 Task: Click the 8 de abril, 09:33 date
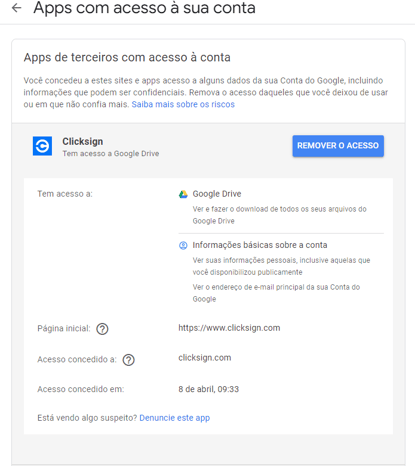pyautogui.click(x=209, y=389)
